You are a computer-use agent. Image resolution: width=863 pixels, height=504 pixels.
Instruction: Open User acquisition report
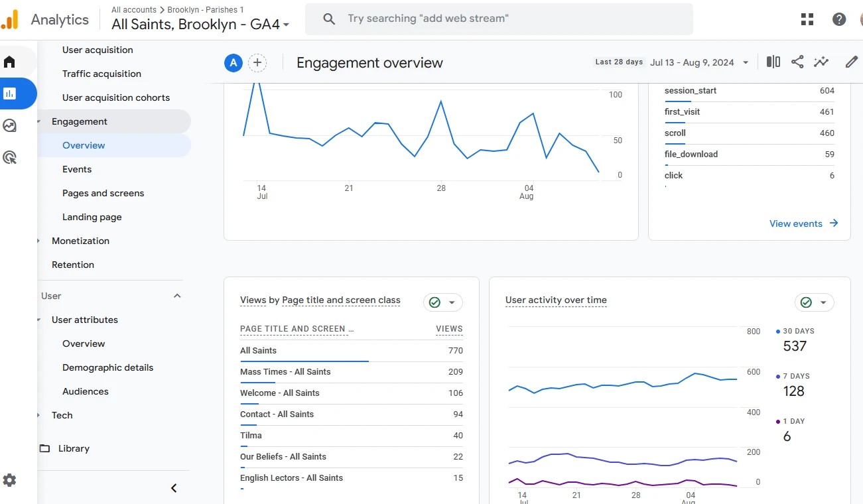pos(98,50)
